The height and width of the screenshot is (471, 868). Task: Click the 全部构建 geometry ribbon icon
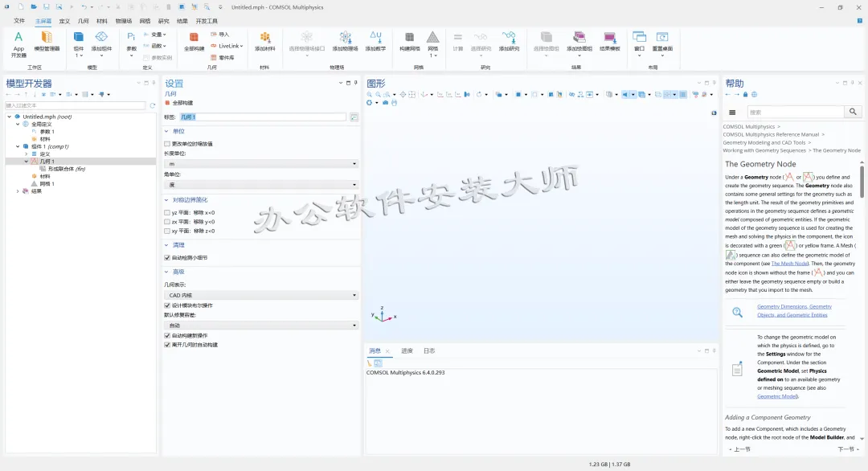194,42
